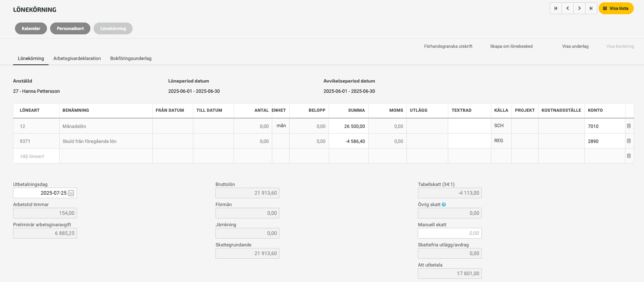Viewport: 644px width, 282px height.
Task: Go to previous payroll record
Action: 567,8
